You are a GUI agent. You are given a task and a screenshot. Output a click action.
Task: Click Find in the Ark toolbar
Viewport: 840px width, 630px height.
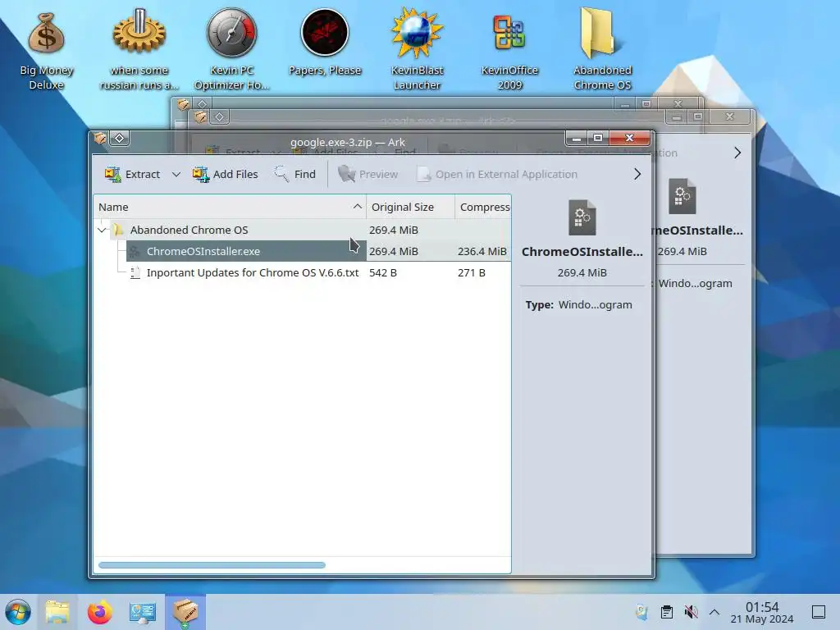(x=295, y=174)
